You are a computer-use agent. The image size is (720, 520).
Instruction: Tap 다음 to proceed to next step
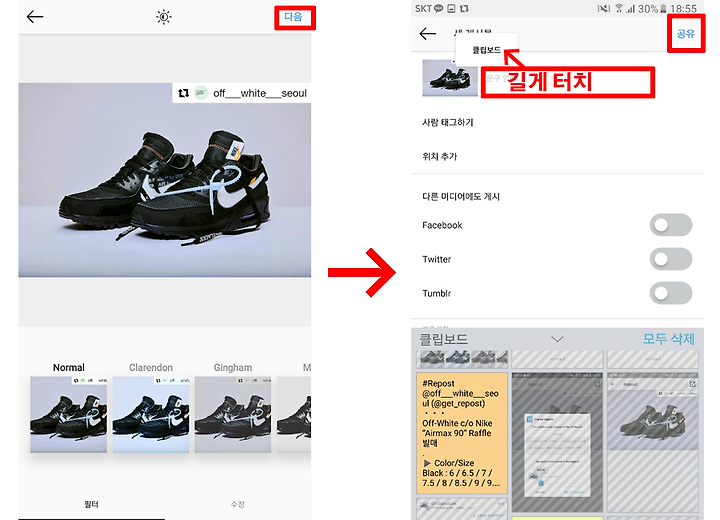(x=293, y=17)
